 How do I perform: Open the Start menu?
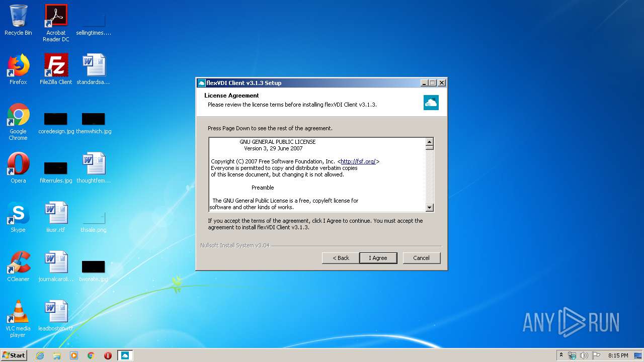tap(14, 355)
